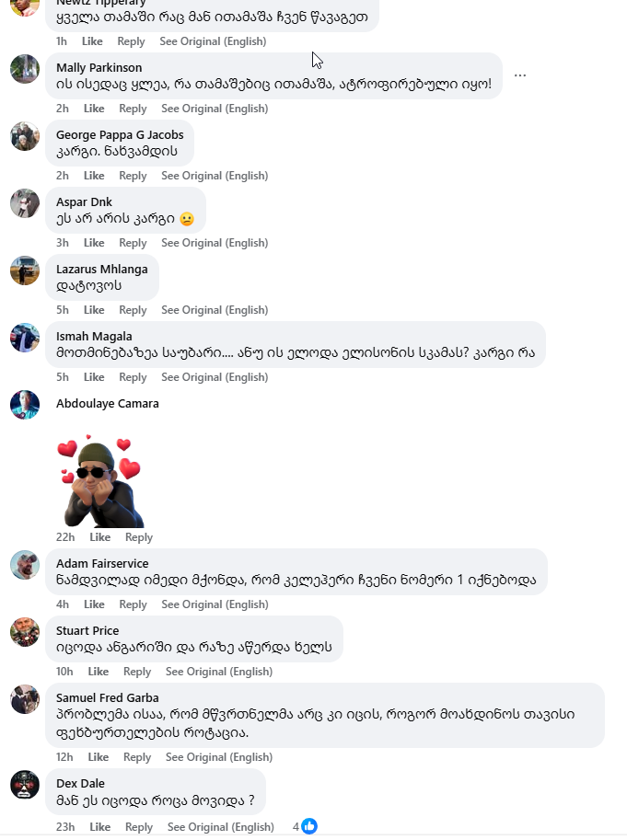This screenshot has width=627, height=840.
Task: Like Abdoulaye Camara's sticker comment
Action: pyautogui.click(x=99, y=537)
